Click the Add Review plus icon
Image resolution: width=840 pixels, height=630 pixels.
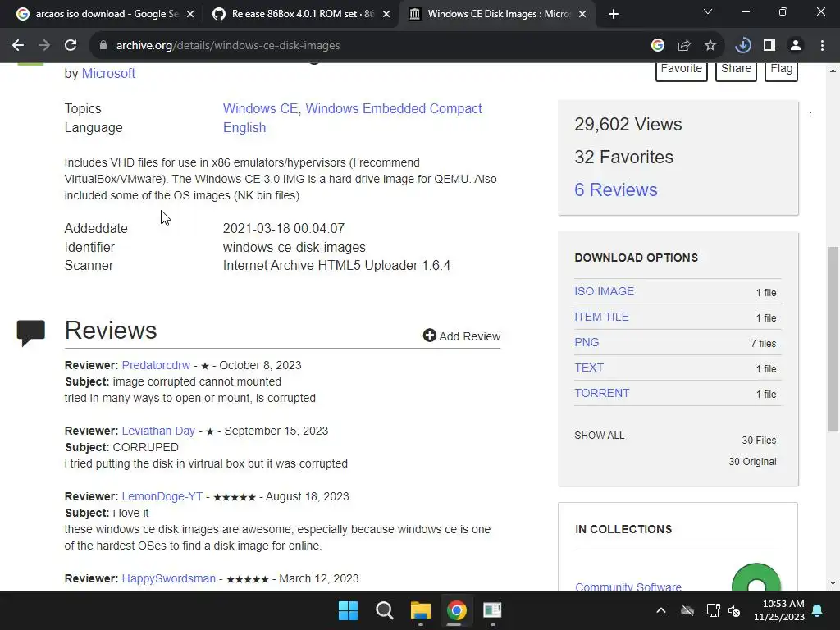point(429,336)
